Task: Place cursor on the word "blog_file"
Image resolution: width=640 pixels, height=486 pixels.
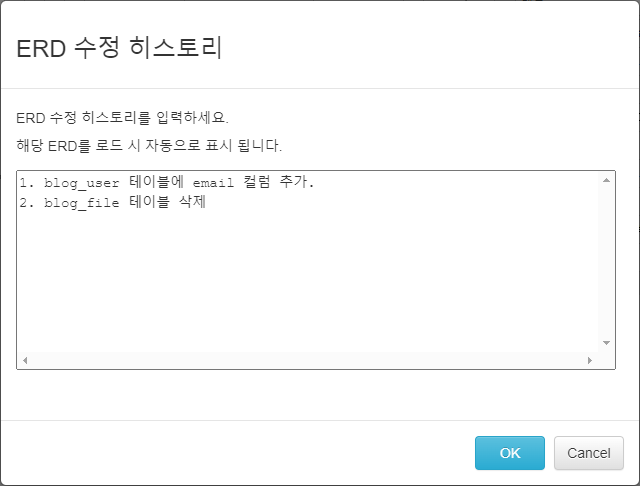Action: pos(82,203)
